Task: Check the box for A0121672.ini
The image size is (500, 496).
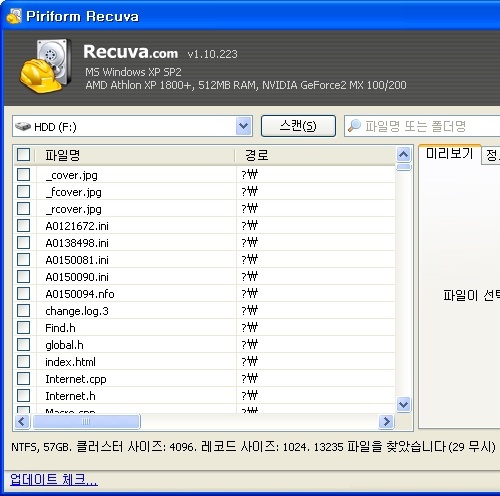Action: tap(23, 225)
